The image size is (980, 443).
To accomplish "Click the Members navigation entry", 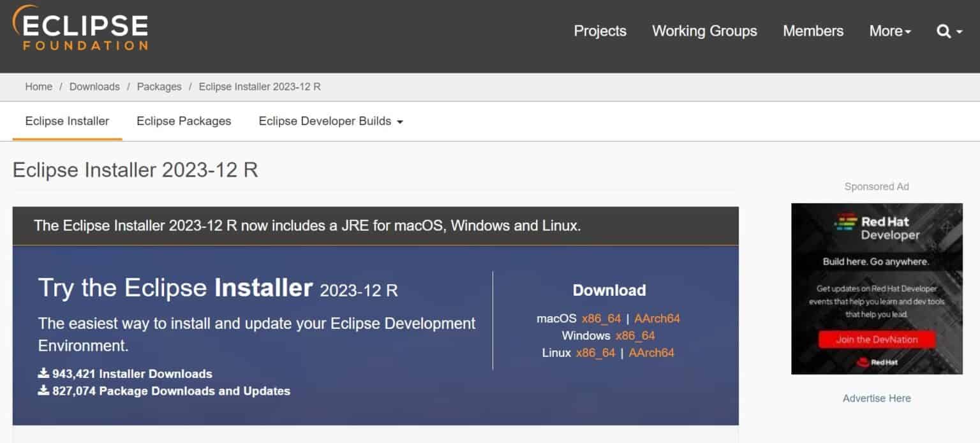I will coord(813,31).
